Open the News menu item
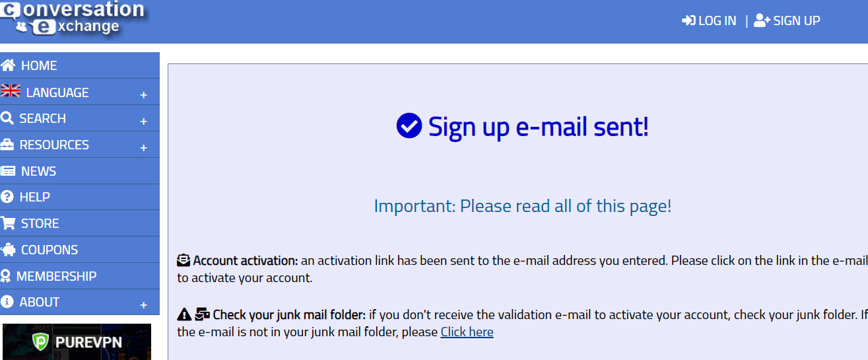 coord(38,171)
